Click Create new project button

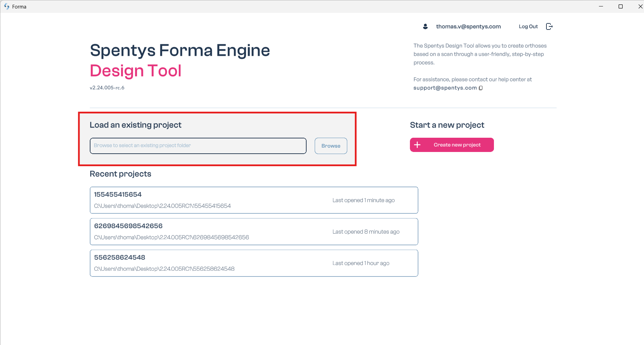point(452,145)
